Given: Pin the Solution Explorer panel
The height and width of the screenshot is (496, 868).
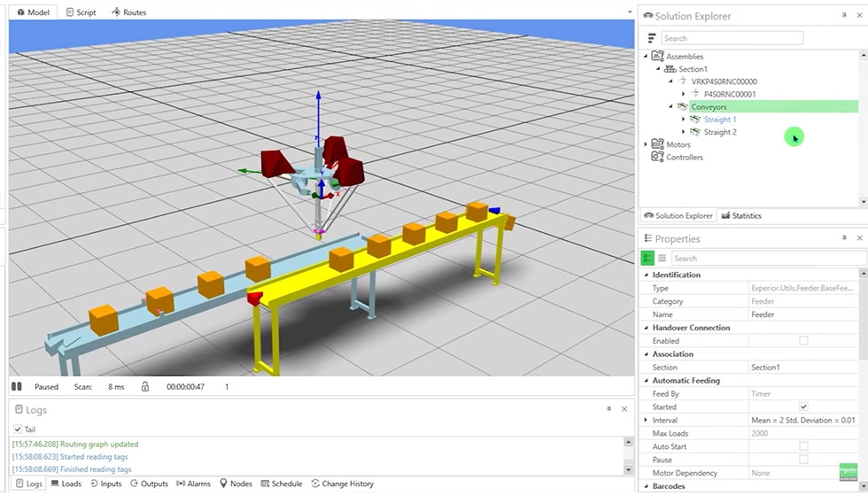Looking at the screenshot, I should (843, 16).
